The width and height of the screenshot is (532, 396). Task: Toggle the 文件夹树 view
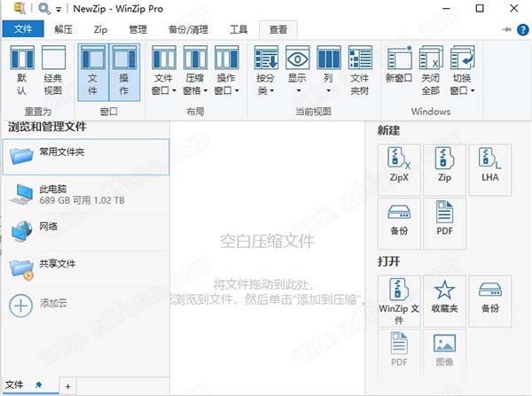(x=360, y=71)
